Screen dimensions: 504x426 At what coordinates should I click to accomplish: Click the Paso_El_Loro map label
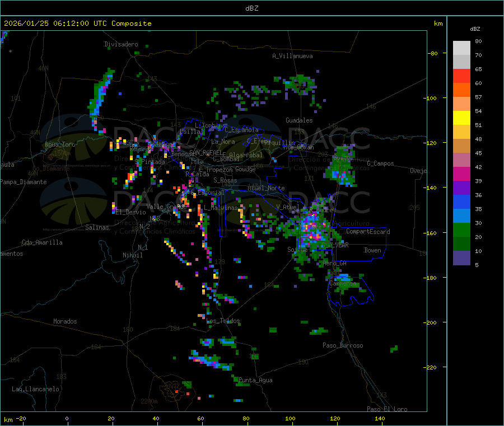387,409
